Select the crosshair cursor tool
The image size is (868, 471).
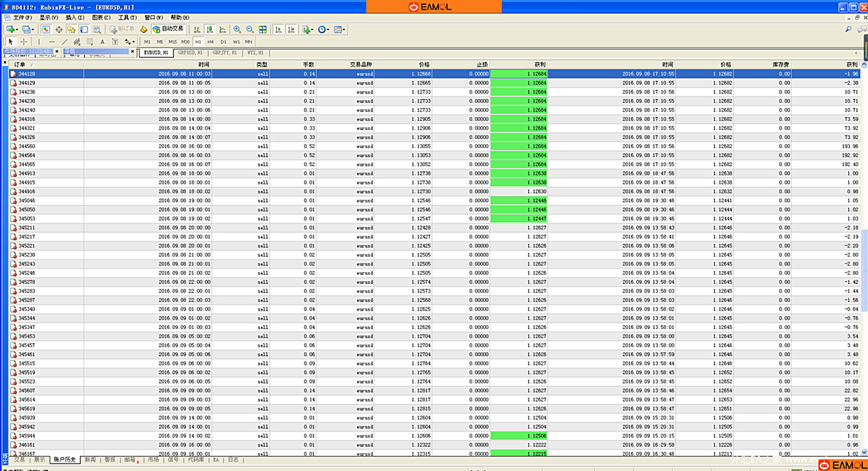coord(24,42)
